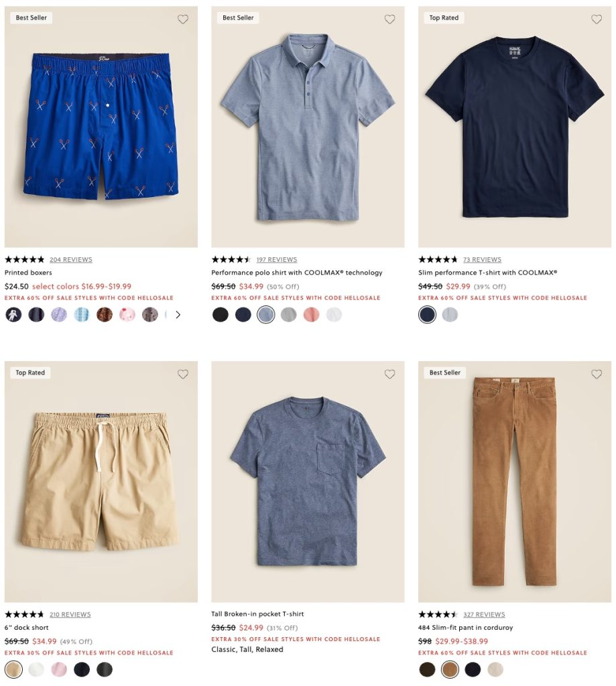Screen dimensions: 616x686
Task: Open the tan corduroy pant image
Action: (514, 482)
